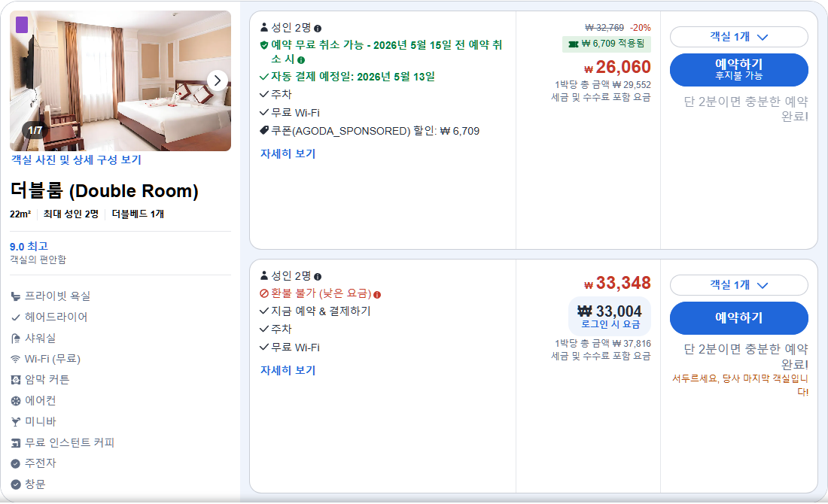This screenshot has height=504, width=828.
Task: Open the first offer's 객실 1개 dropdown
Action: tap(738, 36)
